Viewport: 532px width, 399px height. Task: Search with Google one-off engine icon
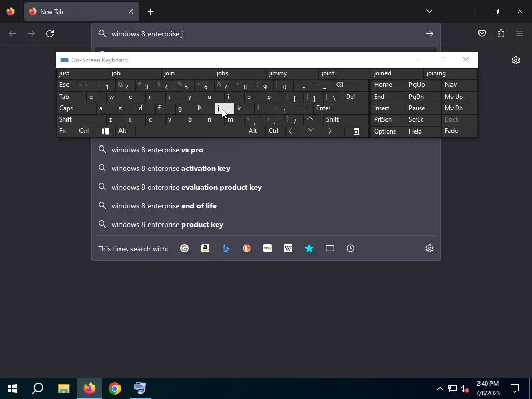(x=184, y=249)
